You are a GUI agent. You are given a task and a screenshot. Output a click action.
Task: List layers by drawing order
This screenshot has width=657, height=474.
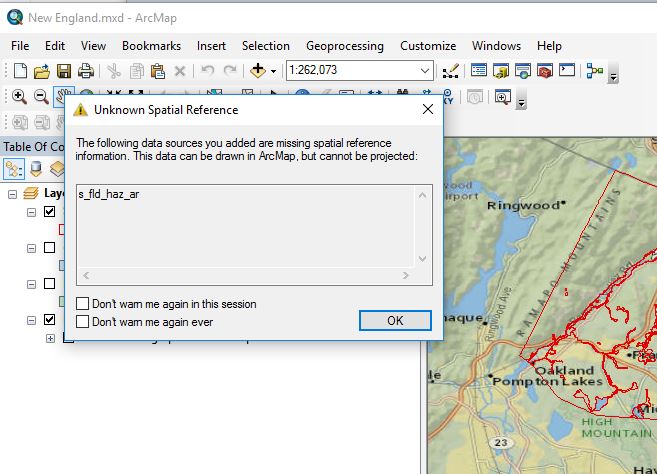coord(14,169)
